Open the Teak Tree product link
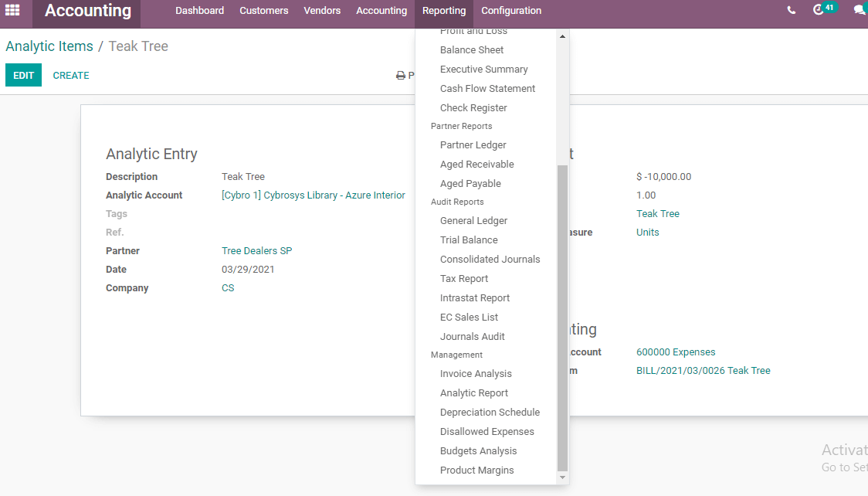Viewport: 868px width, 496px height. click(x=658, y=214)
